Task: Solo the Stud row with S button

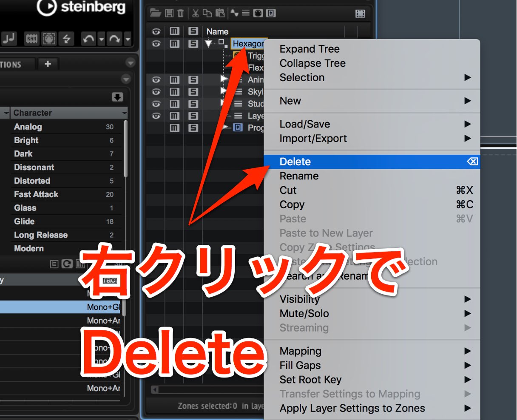Action: pos(193,104)
